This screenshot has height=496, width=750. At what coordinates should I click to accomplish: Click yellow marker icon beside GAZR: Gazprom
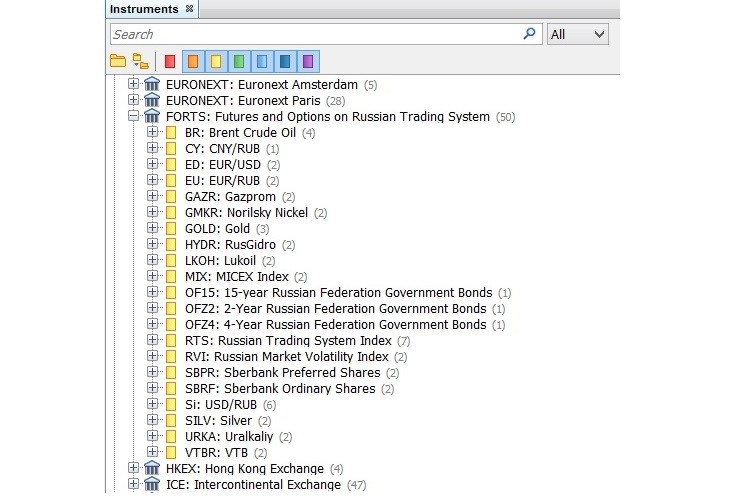(x=171, y=197)
